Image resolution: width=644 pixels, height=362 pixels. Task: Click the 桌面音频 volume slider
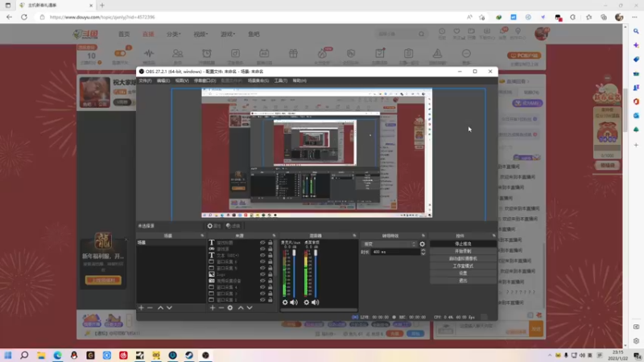316,273
